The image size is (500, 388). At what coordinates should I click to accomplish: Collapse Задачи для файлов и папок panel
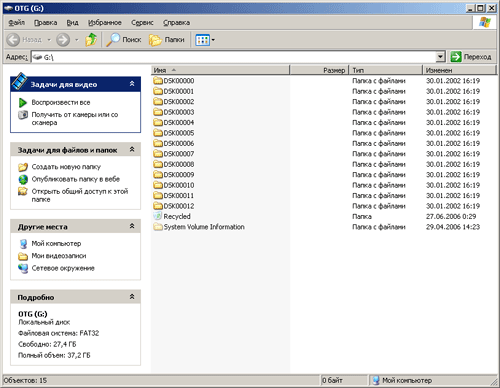pos(132,150)
